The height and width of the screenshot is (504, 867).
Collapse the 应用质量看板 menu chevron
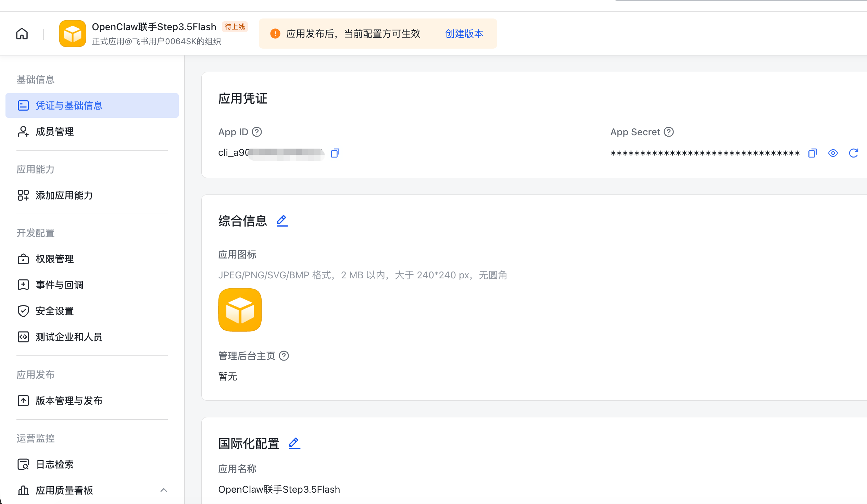coord(164,490)
